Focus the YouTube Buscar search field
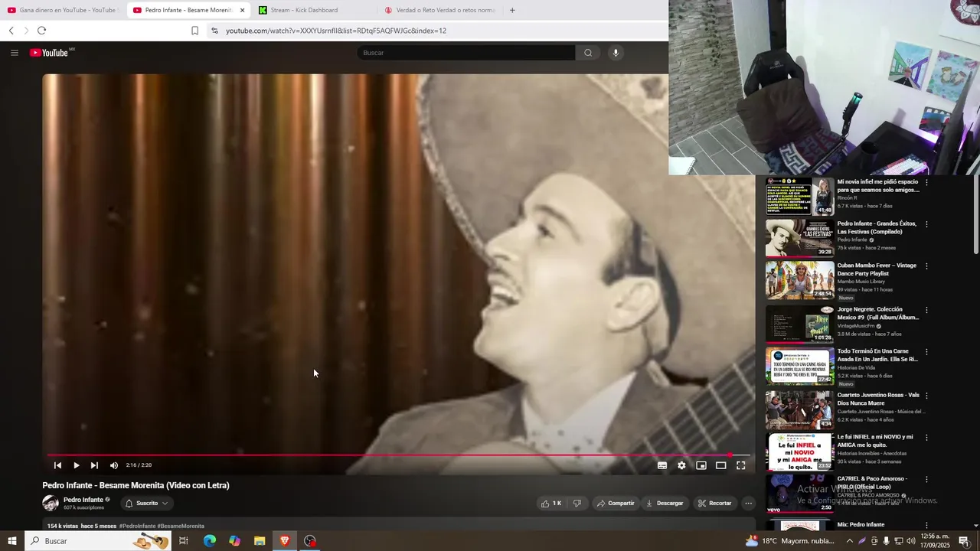 [x=465, y=53]
